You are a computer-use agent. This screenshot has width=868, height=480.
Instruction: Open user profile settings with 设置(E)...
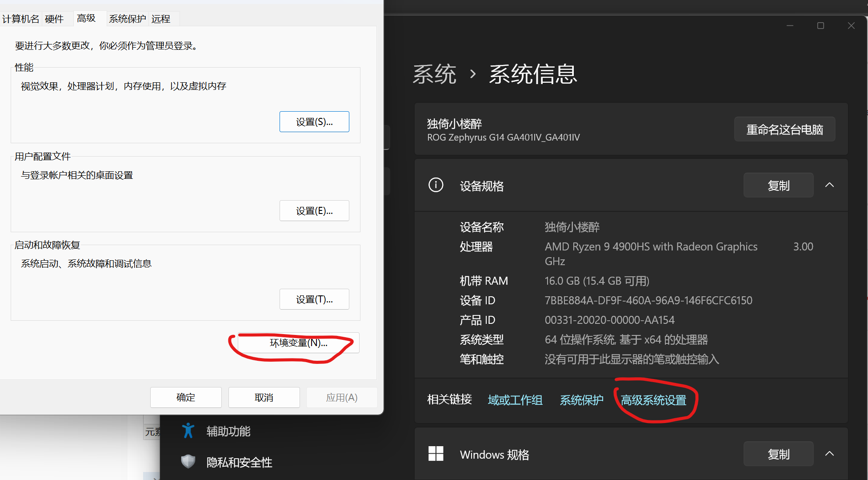[x=314, y=210]
